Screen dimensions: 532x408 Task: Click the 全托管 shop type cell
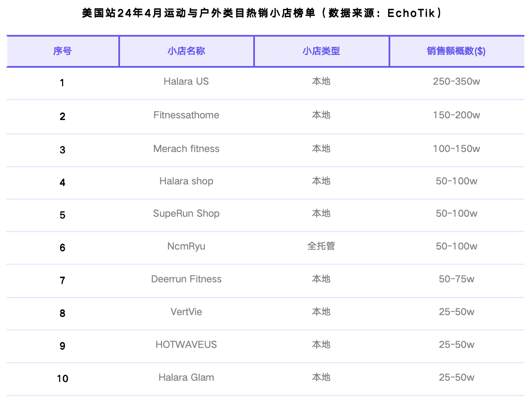point(321,246)
